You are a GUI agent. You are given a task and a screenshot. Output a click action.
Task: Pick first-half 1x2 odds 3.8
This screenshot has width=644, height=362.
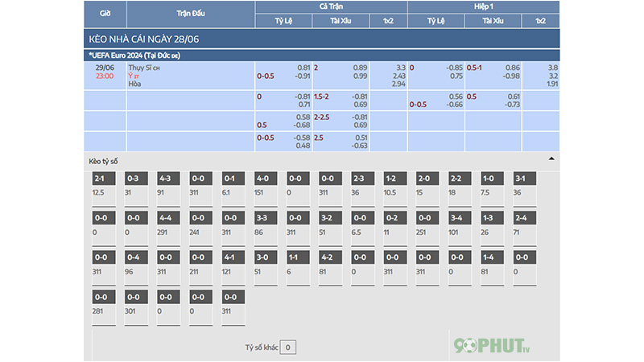coord(553,68)
